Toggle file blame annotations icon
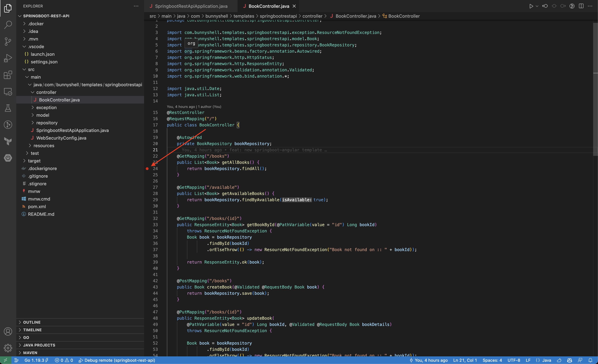 coord(572,6)
